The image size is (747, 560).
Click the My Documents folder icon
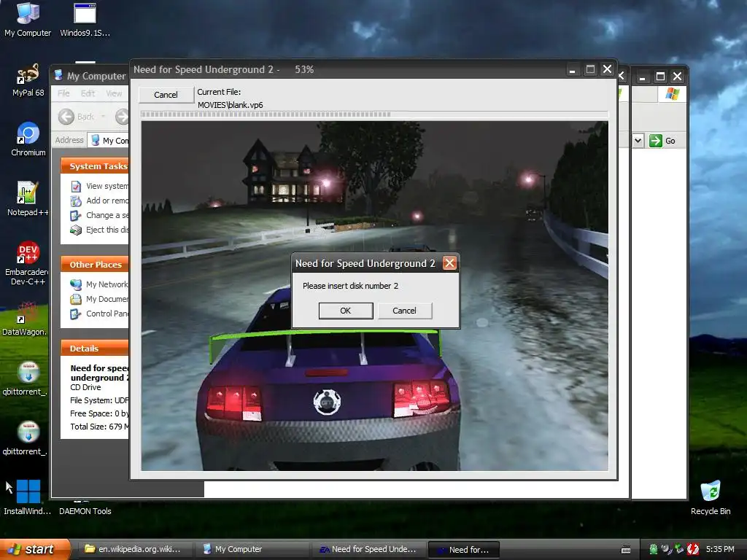point(76,299)
